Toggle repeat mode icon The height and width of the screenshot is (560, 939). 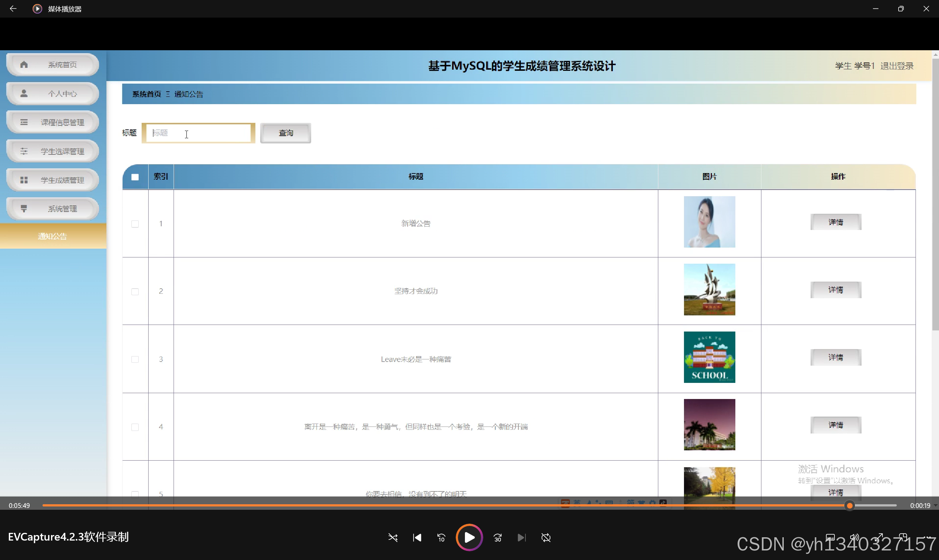click(x=546, y=537)
